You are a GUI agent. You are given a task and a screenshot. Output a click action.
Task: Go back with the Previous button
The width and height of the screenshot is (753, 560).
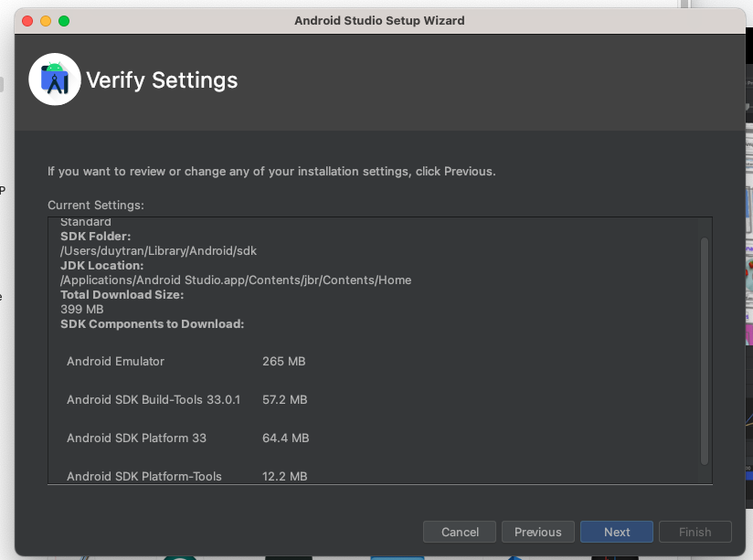tap(537, 532)
